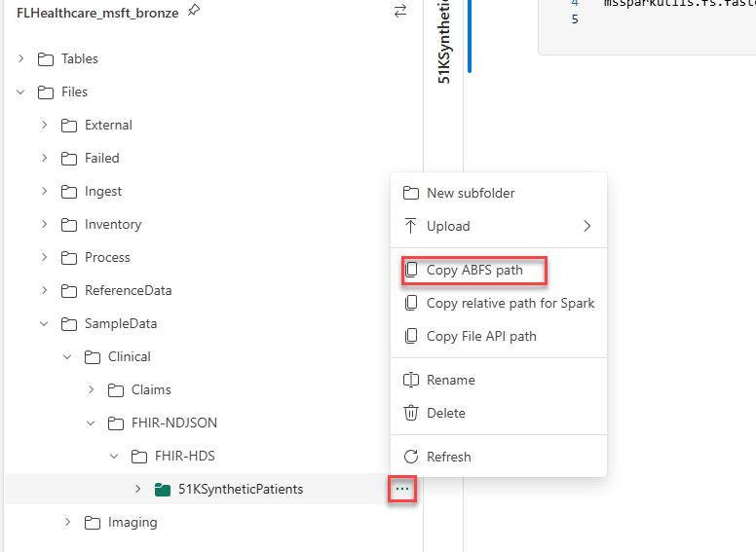Click the Rename cursor icon

click(411, 380)
